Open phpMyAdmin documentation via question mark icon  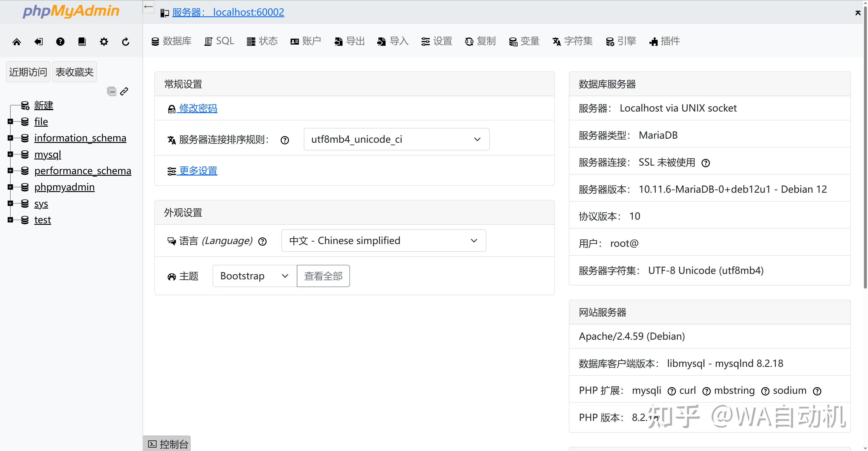pos(60,41)
